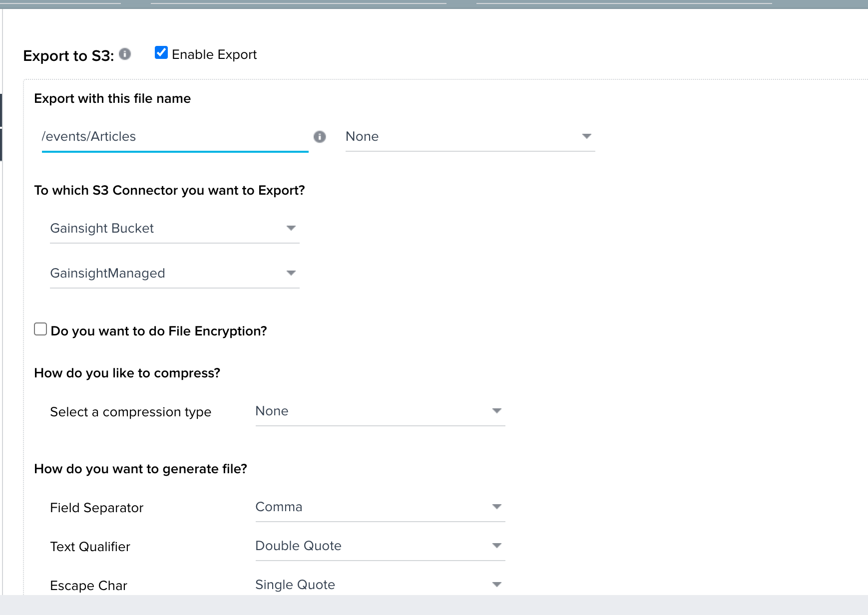Screen dimensions: 868x615
Task: Open the Gainsight Bucket connector dropdown
Action: 175,229
